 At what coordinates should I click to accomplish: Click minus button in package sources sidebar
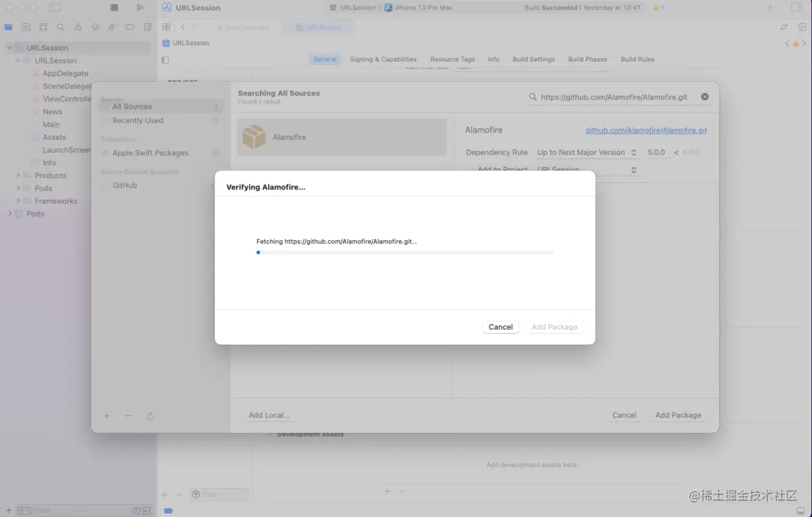pyautogui.click(x=128, y=416)
